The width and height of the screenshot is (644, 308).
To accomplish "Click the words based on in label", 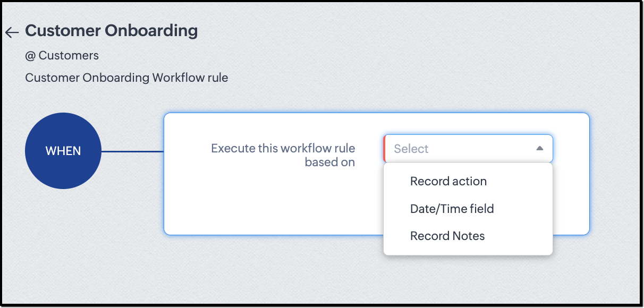I will (330, 162).
